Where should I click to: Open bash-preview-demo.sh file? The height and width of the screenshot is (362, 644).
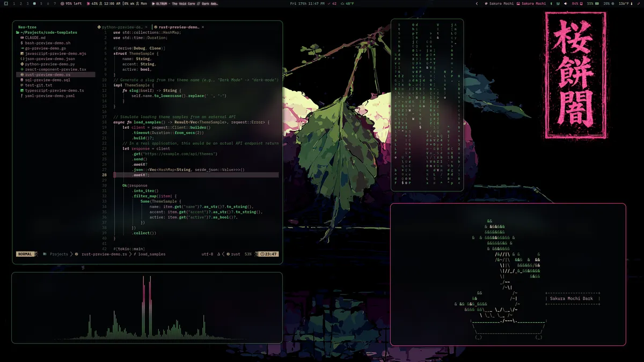pyautogui.click(x=47, y=43)
